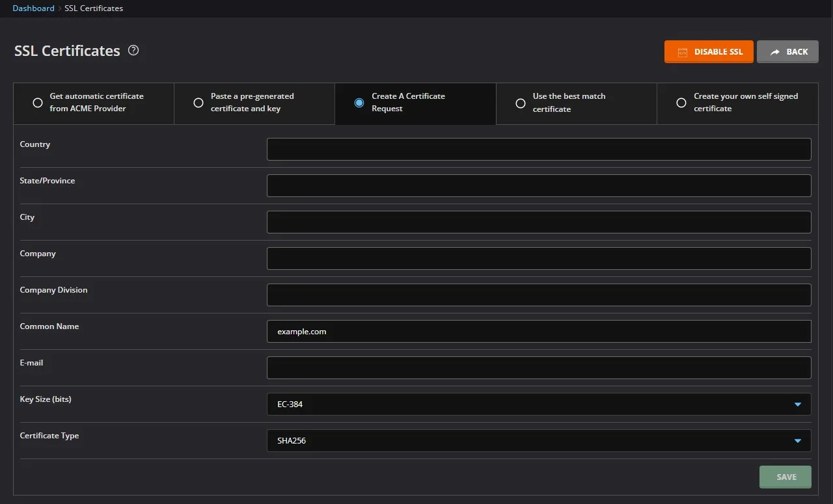This screenshot has width=833, height=504.
Task: Click the DISABLE SSL button
Action: pos(709,52)
